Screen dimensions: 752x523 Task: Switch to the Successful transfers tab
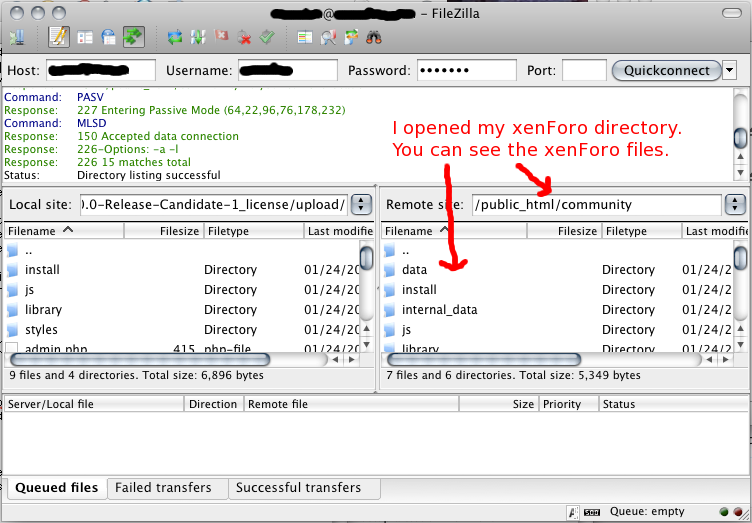coord(297,488)
